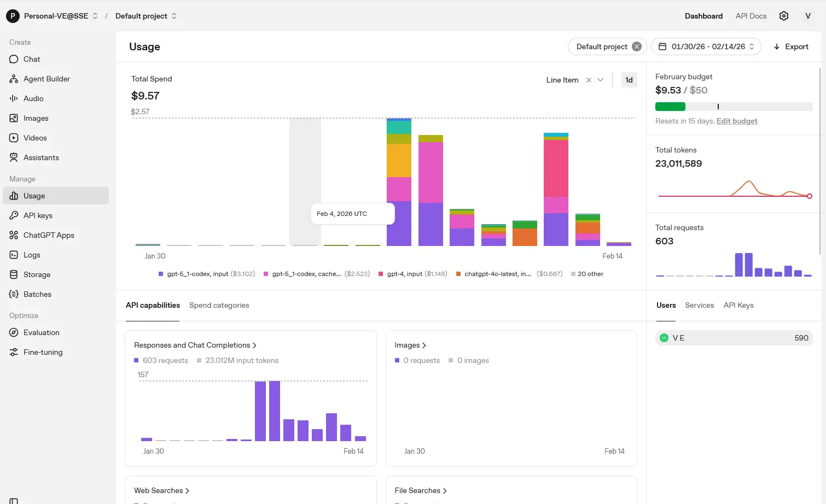Remove the Default project filter chip
Screen dimensions: 826x504
637,46
